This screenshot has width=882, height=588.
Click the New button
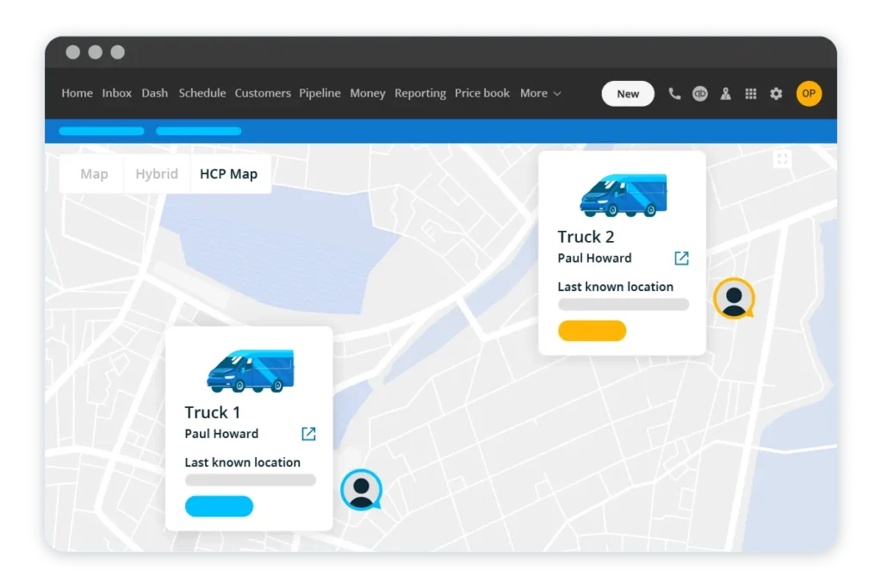(627, 93)
